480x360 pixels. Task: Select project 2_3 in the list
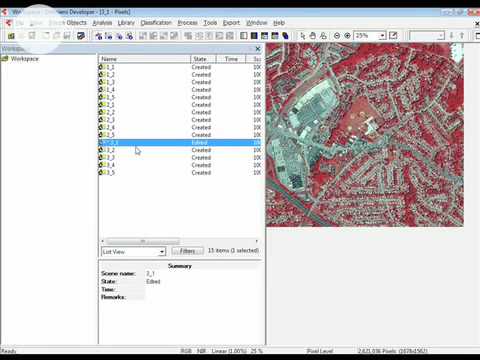pos(179,120)
